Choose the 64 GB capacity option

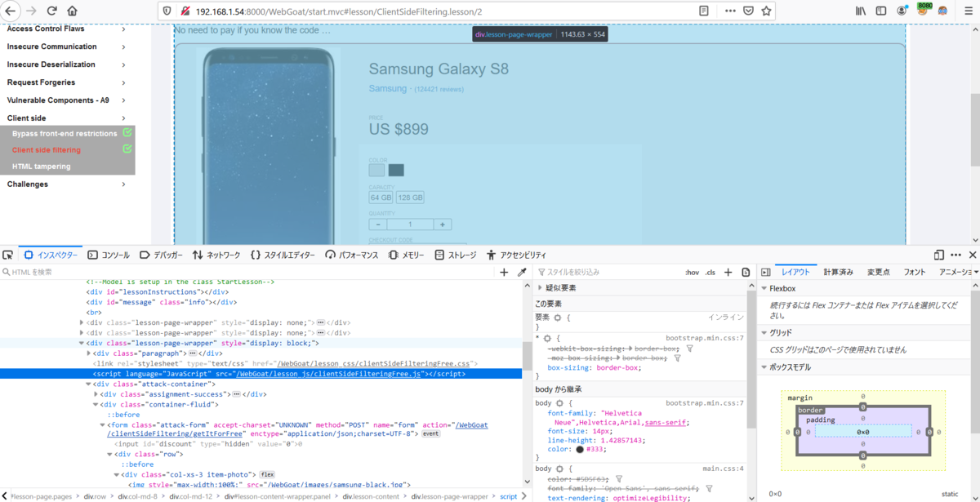point(381,198)
